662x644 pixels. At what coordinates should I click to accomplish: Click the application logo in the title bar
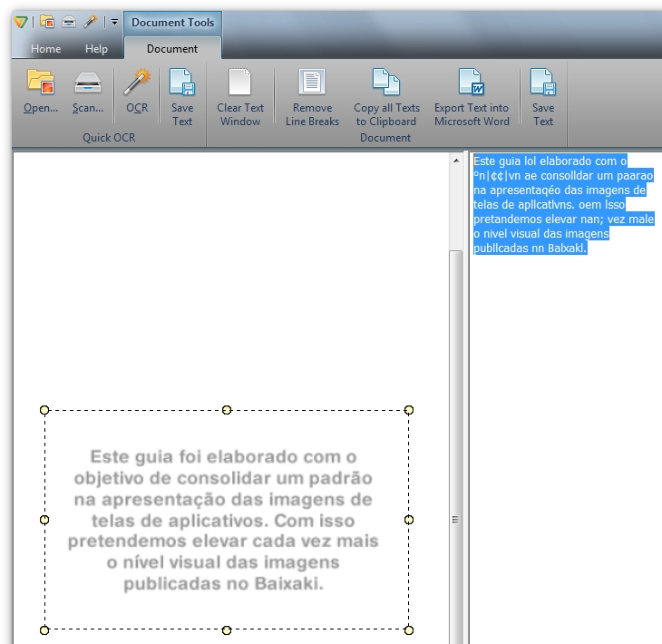(x=21, y=22)
